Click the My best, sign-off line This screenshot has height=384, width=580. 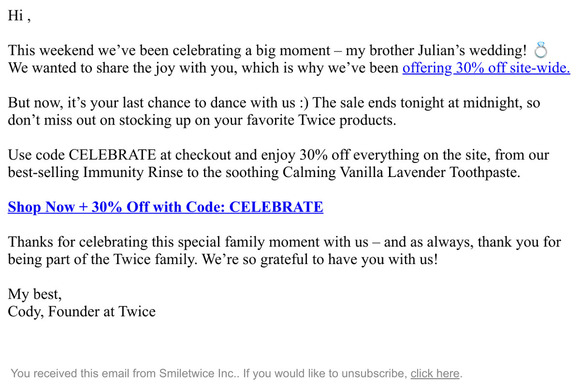click(35, 294)
